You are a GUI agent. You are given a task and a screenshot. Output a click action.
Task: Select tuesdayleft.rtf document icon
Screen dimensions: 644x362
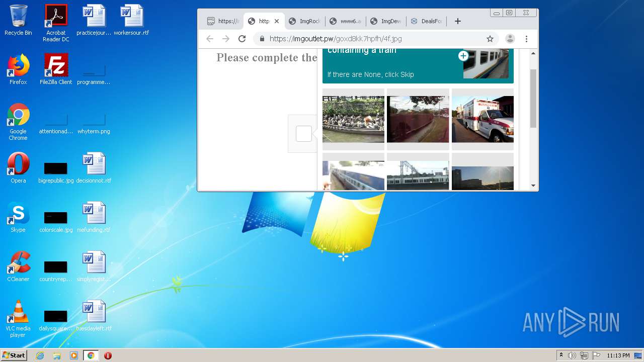pos(94,316)
